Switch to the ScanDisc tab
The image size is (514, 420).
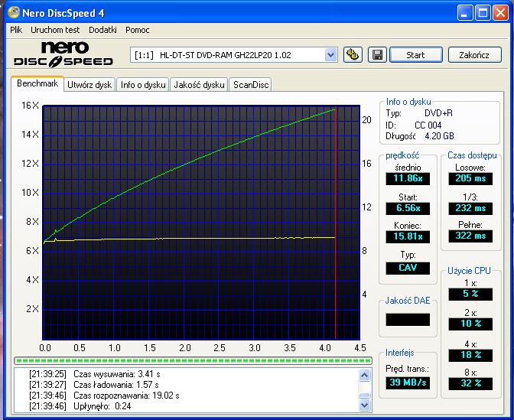click(x=251, y=85)
